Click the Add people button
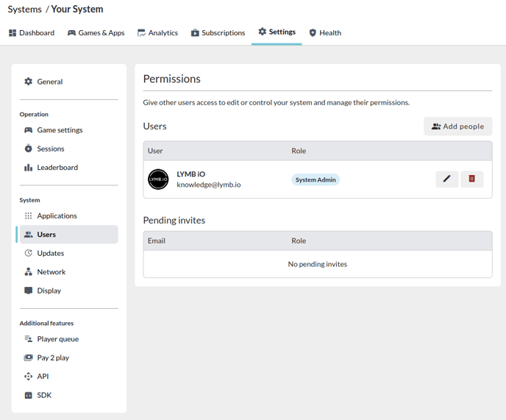 [x=458, y=127]
